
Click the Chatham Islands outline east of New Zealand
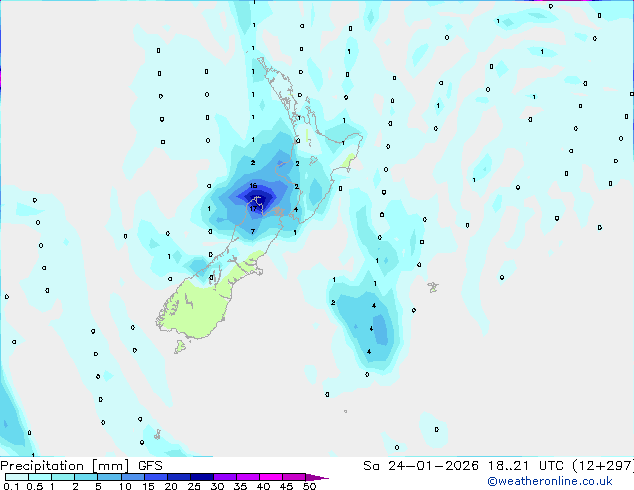point(433,287)
